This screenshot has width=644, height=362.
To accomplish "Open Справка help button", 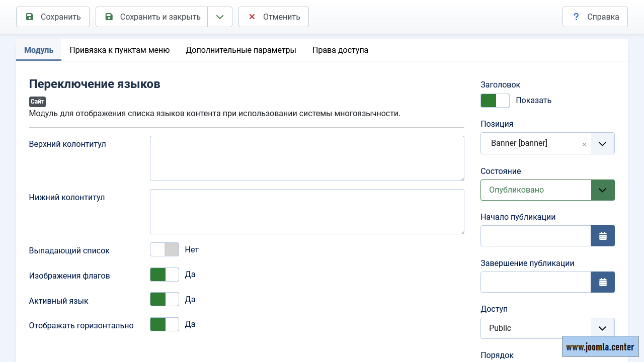I will pyautogui.click(x=595, y=17).
